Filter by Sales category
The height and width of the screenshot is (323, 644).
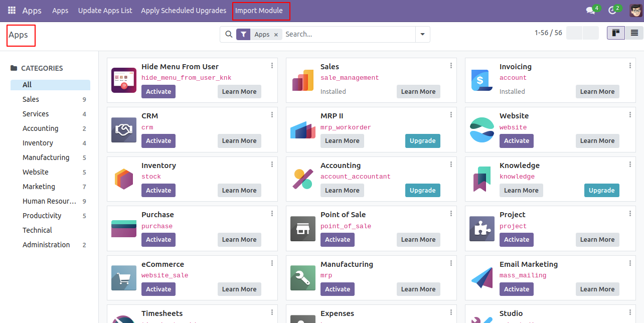pos(50,99)
